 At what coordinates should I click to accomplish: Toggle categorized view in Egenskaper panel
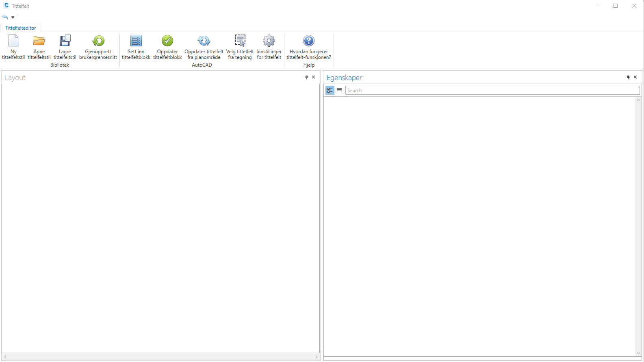pos(330,90)
